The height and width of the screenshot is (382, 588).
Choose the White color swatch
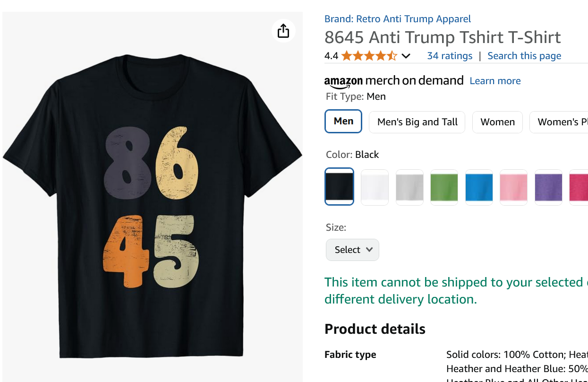pos(375,187)
